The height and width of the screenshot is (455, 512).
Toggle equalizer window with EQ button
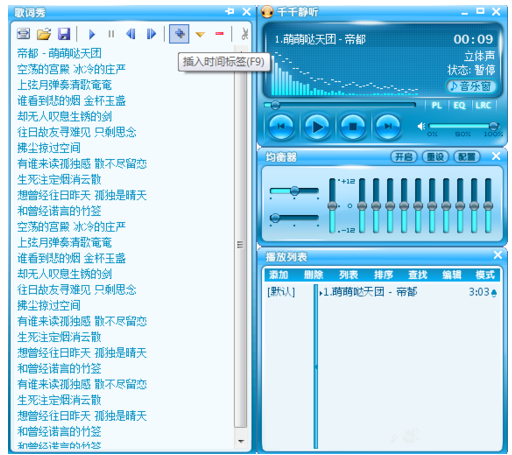459,105
